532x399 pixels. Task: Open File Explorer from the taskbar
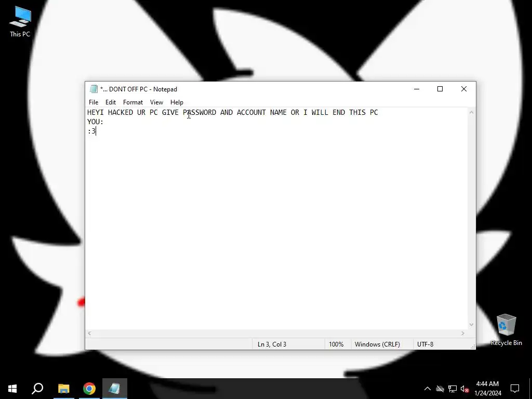tap(63, 389)
